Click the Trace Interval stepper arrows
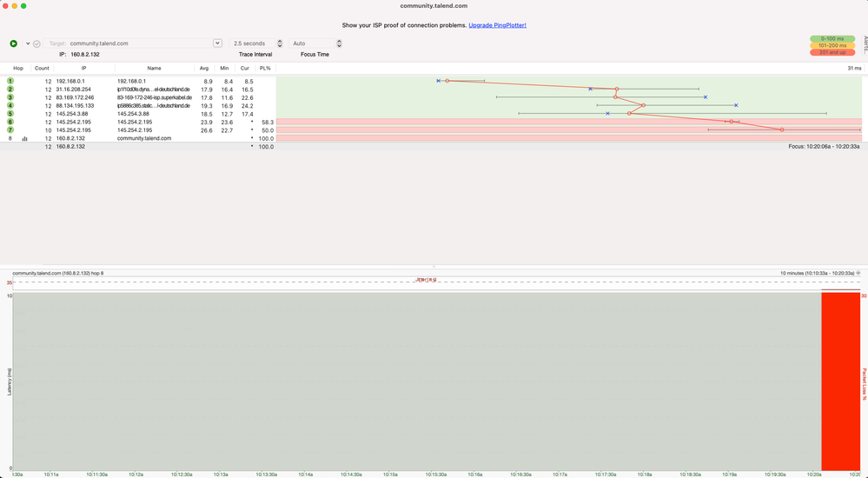This screenshot has height=478, width=868. click(x=280, y=43)
